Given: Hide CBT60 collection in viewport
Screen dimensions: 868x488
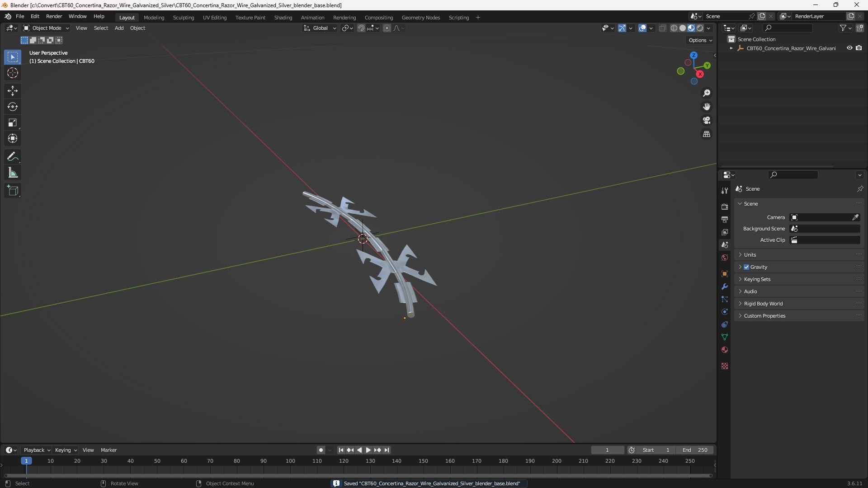Looking at the screenshot, I should click(x=849, y=48).
